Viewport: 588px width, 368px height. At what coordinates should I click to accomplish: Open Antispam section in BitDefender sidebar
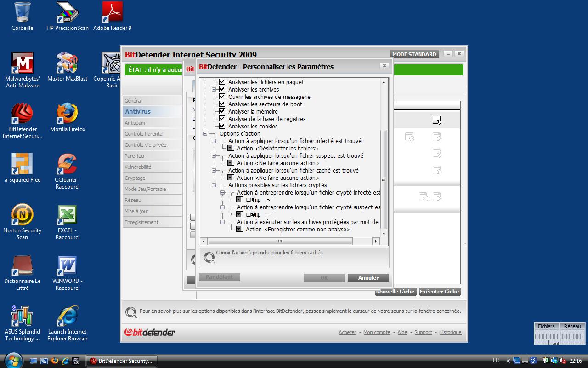coord(153,122)
